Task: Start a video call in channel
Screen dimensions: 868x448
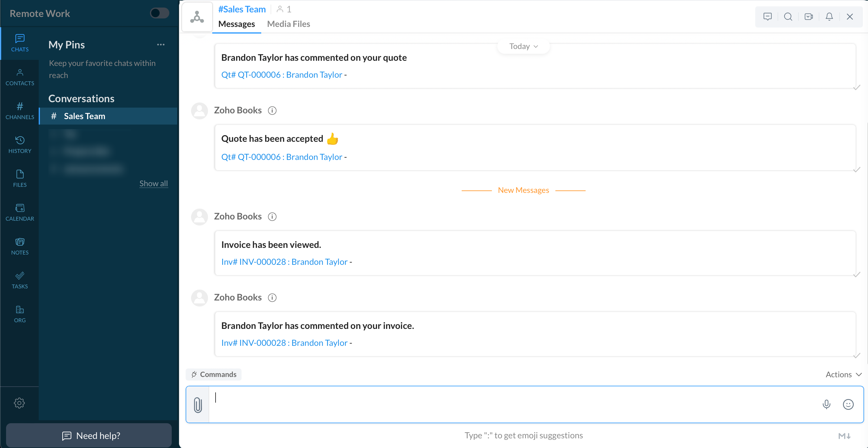Action: pos(809,17)
